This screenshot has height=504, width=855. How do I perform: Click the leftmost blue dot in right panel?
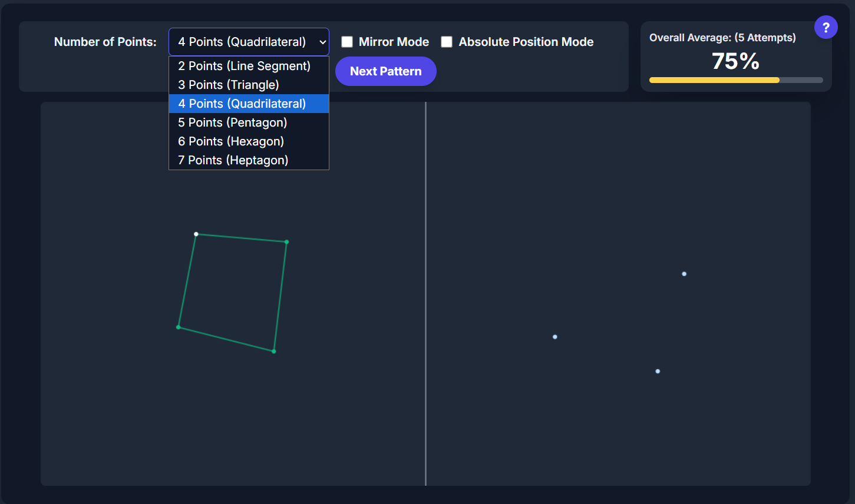pyautogui.click(x=555, y=337)
